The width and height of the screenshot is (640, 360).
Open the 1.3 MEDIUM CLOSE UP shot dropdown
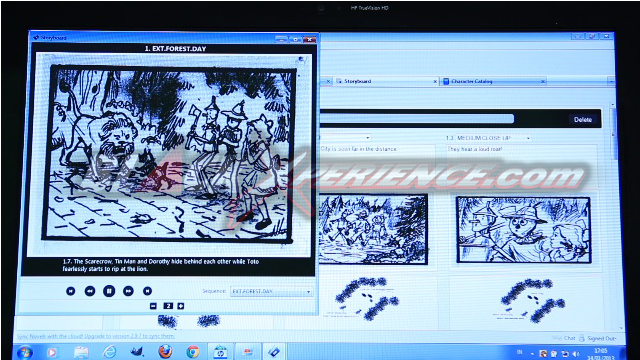(x=493, y=138)
